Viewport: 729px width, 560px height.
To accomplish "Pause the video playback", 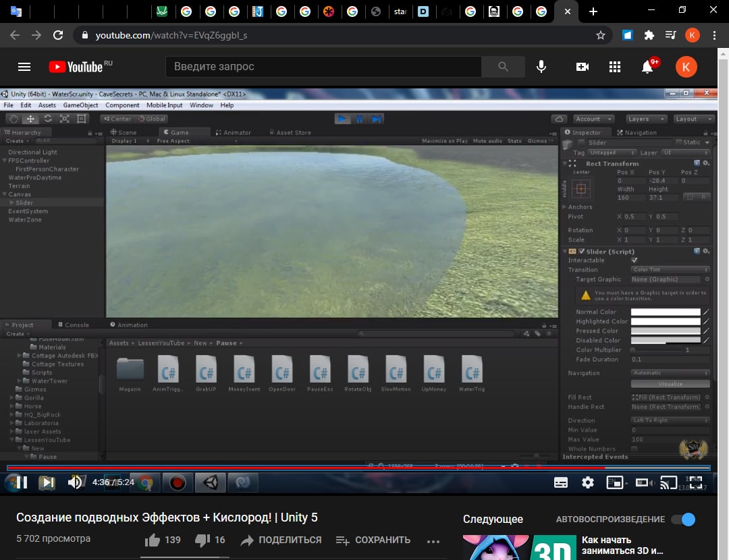I will pos(21,482).
